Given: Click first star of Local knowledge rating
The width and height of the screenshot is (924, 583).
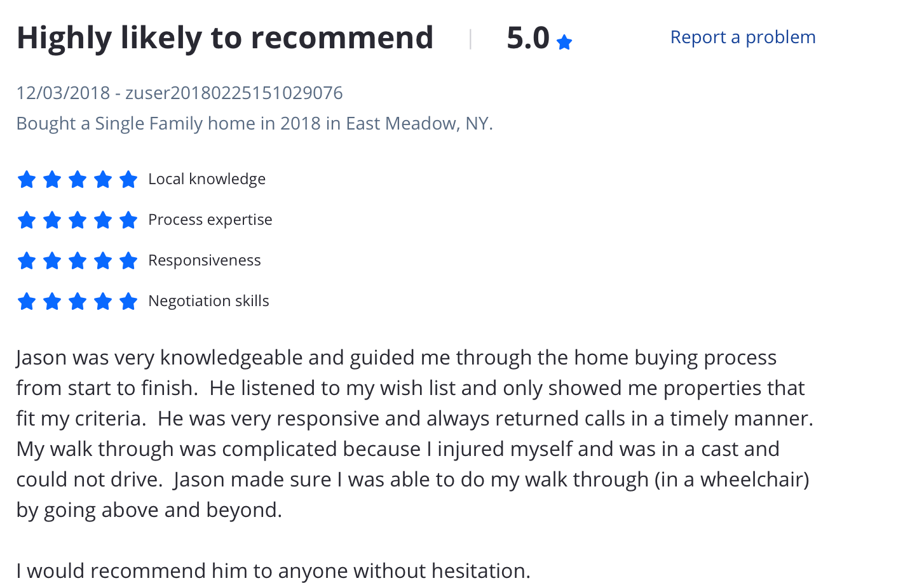Looking at the screenshot, I should [27, 180].
